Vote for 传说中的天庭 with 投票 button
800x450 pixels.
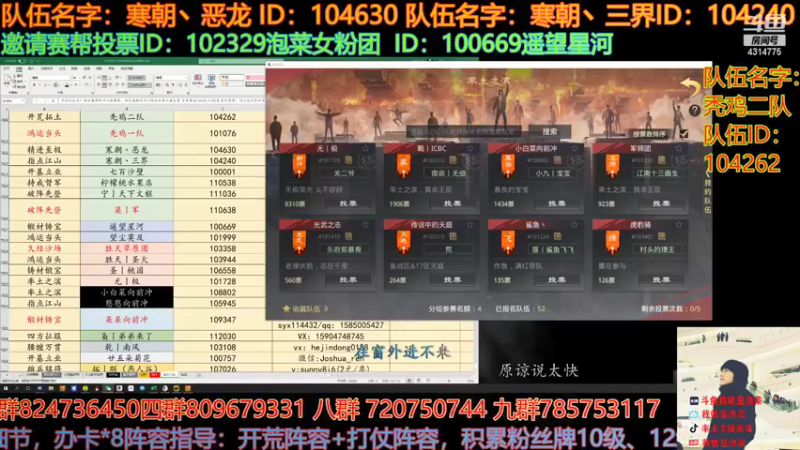453,280
